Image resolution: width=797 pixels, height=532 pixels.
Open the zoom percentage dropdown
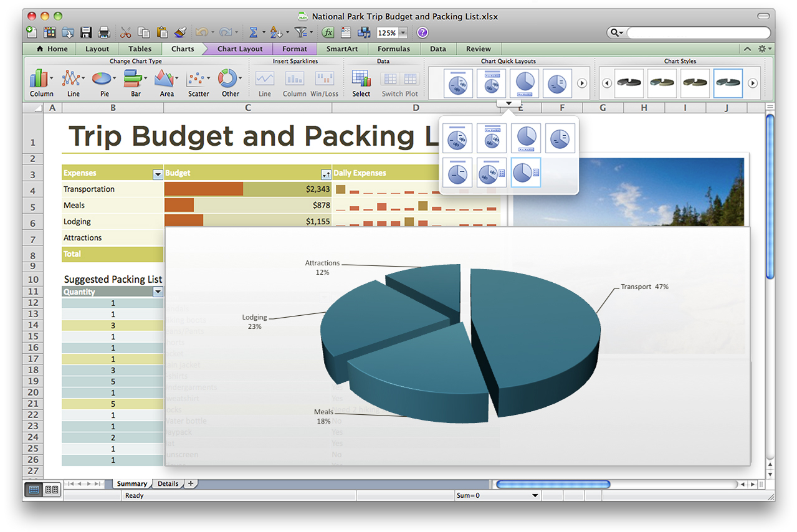pyautogui.click(x=403, y=33)
